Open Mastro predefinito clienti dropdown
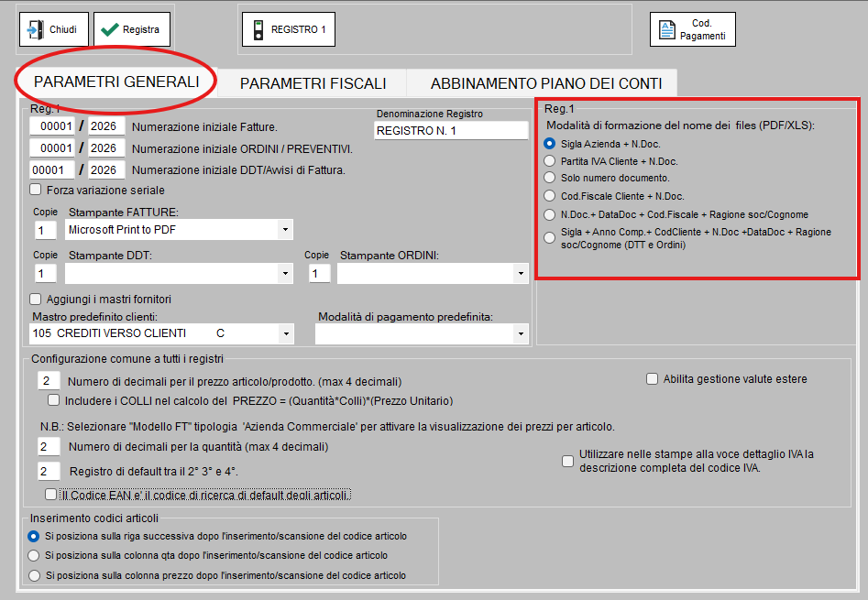The width and height of the screenshot is (868, 600). (x=285, y=334)
